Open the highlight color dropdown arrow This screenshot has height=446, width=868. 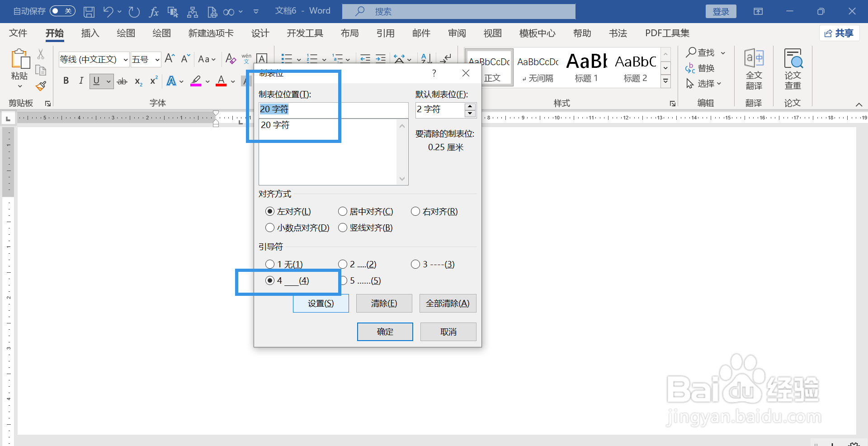[x=208, y=81]
